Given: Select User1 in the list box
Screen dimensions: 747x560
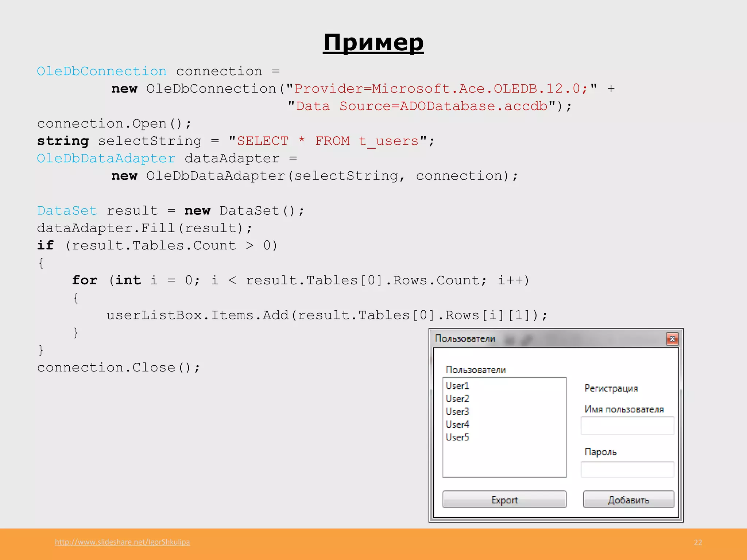Looking at the screenshot, I should point(457,386).
